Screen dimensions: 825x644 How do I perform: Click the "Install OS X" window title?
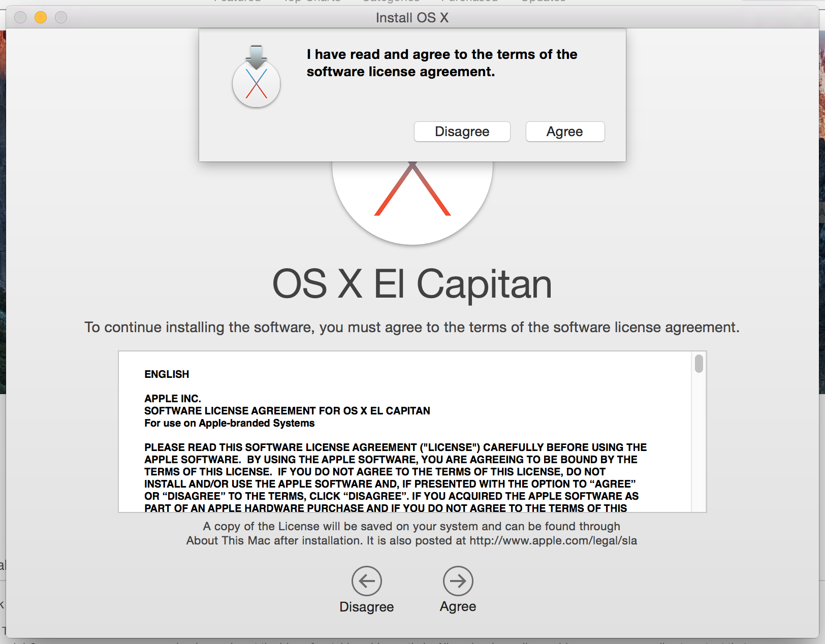coord(412,18)
